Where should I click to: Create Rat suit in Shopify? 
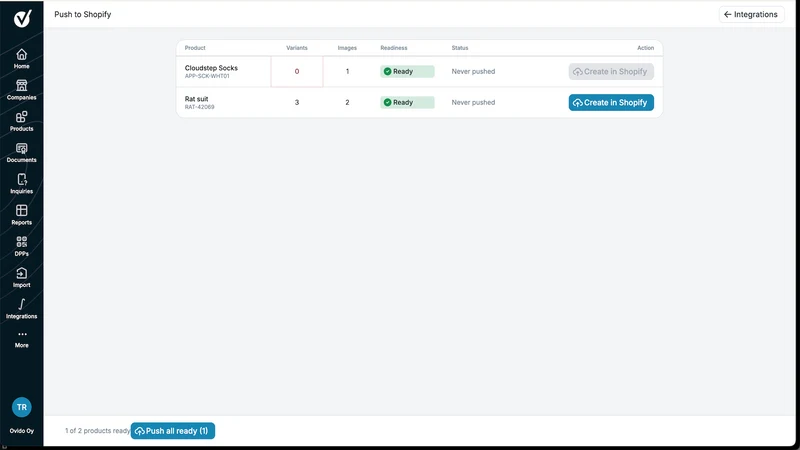(x=611, y=103)
